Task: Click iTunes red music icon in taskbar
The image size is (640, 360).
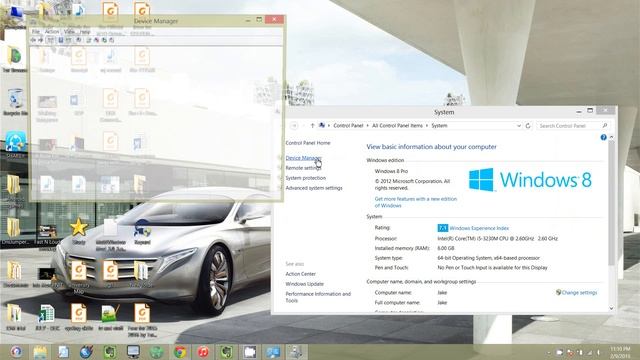Action: tap(203, 352)
